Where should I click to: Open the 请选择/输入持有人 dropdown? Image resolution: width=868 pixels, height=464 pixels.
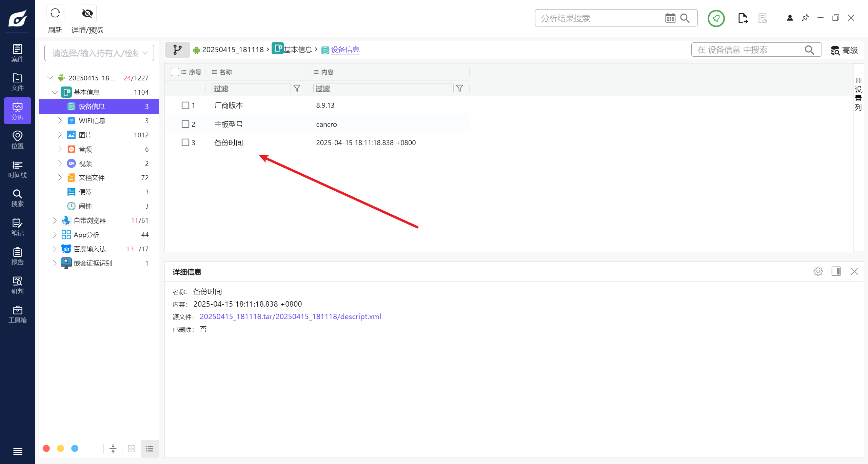point(99,53)
